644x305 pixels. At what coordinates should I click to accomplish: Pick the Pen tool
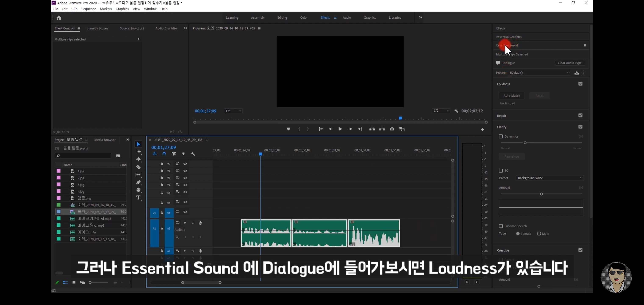point(138,182)
